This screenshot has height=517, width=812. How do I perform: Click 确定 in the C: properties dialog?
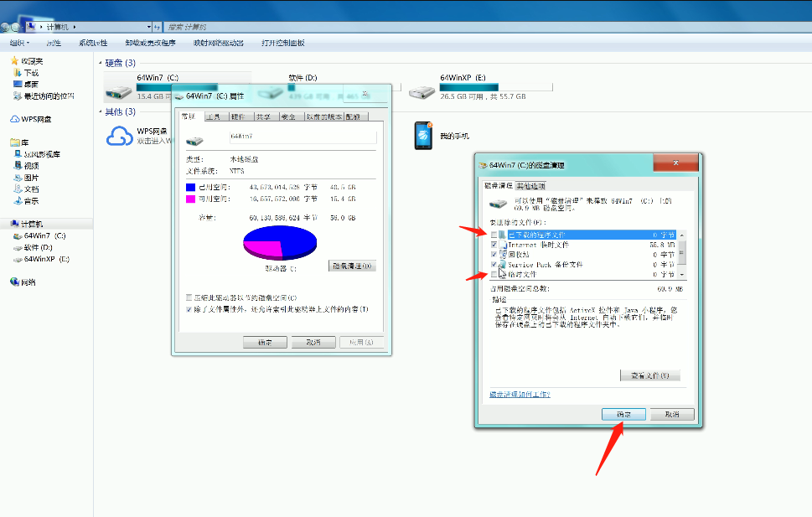(265, 343)
